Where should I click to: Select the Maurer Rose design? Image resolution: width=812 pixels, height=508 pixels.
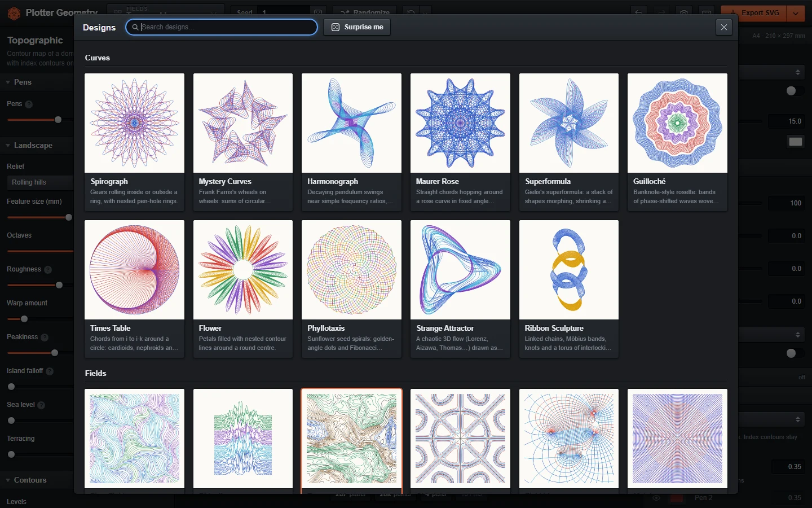click(460, 142)
